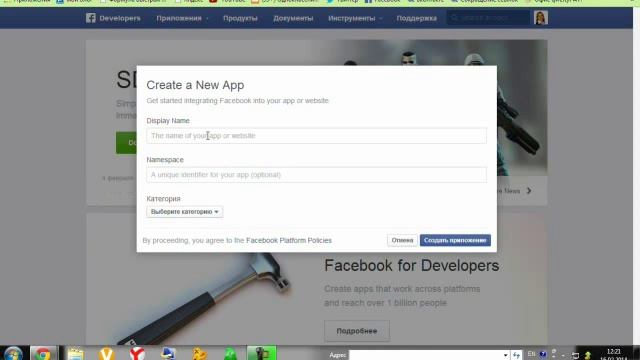Image resolution: width=640 pixels, height=360 pixels.
Task: Click the next news chevron arrow
Action: (529, 191)
